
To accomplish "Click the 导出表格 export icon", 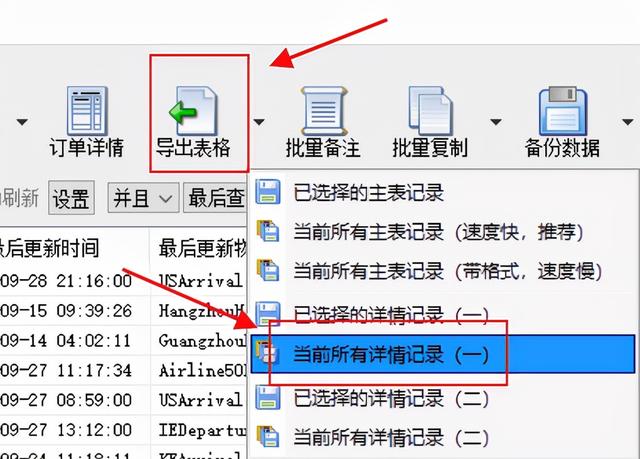I will (194, 111).
